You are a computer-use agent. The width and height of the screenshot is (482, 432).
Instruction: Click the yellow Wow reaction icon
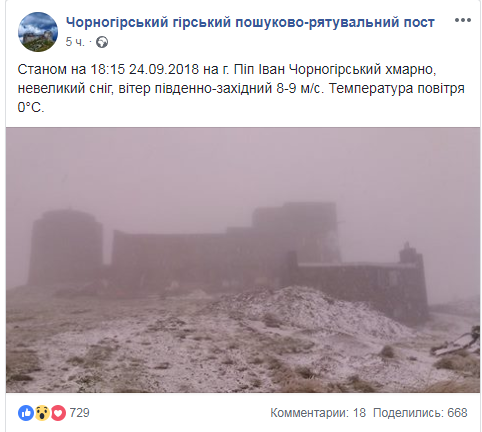click(x=42, y=413)
